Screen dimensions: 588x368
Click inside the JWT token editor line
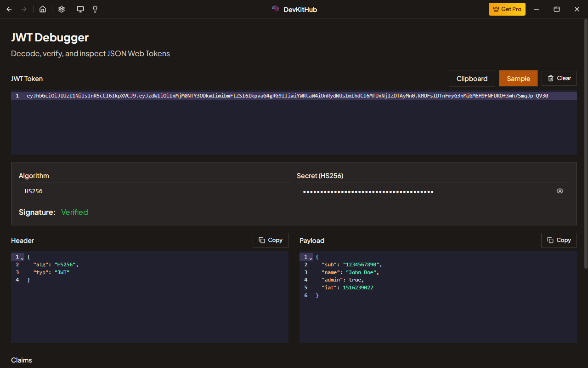click(x=294, y=96)
